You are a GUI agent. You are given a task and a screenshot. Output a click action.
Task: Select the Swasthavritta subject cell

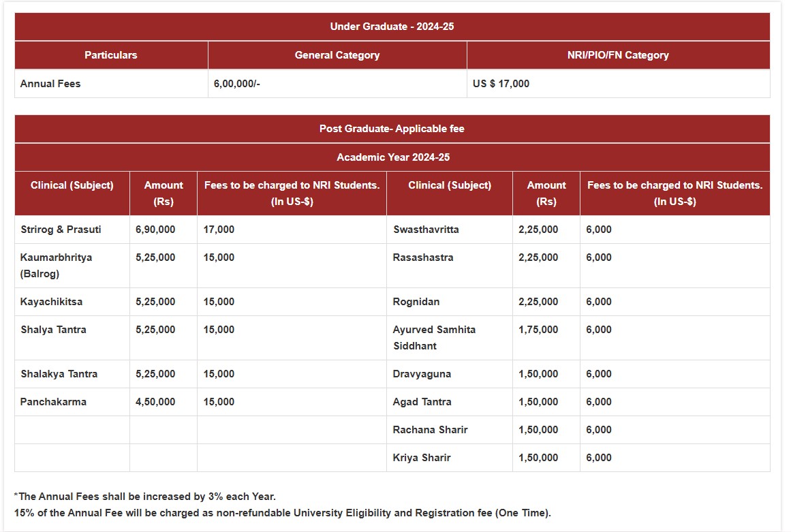point(426,230)
